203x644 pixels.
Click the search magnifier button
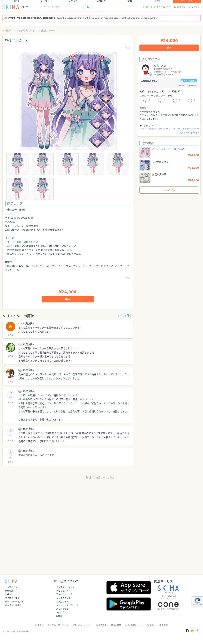point(88,7)
